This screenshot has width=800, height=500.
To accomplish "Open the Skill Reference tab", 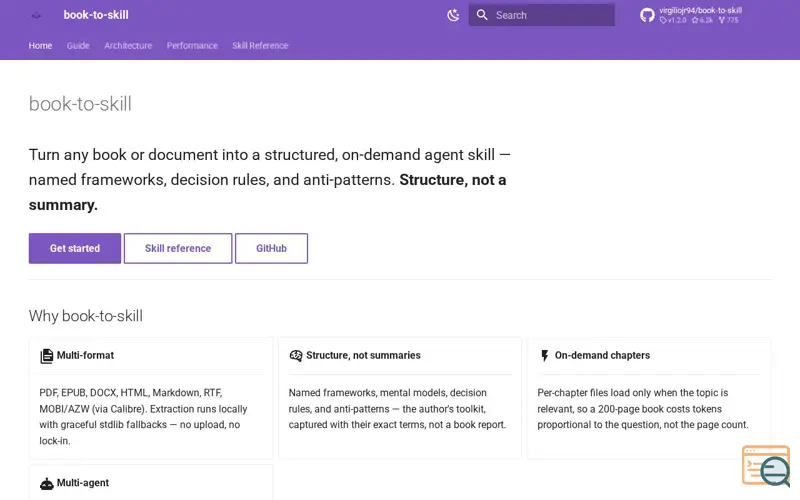I will (260, 45).
